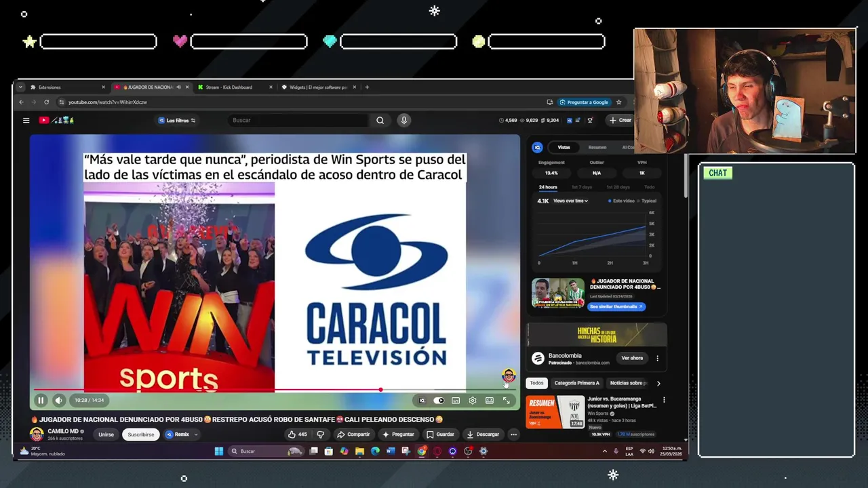The image size is (868, 488).
Task: Switch to the Widgets browser tab
Action: [318, 87]
